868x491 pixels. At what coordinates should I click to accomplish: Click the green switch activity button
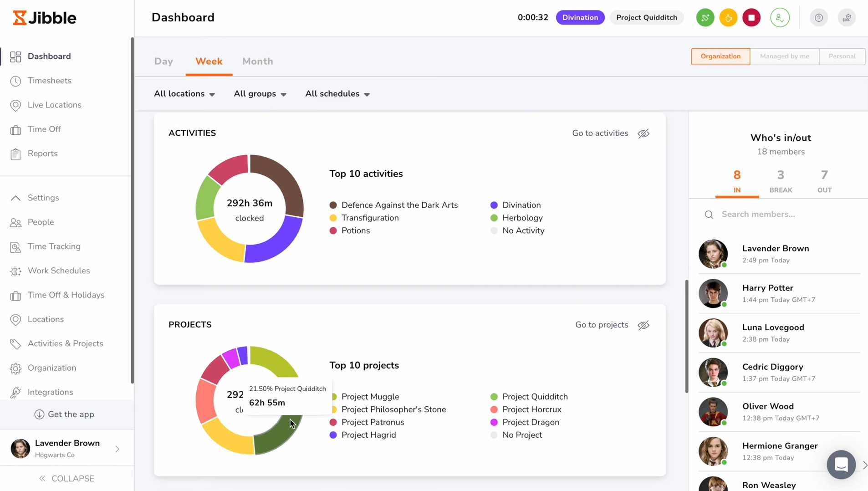[705, 18]
